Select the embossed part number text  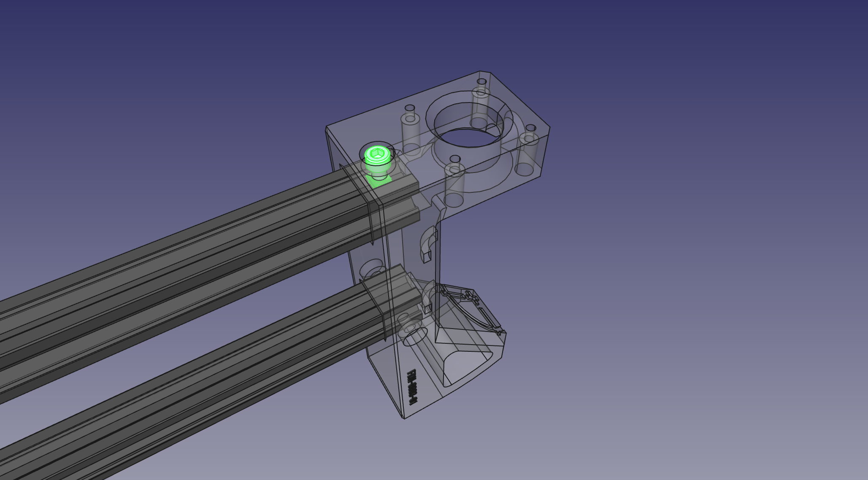412,387
